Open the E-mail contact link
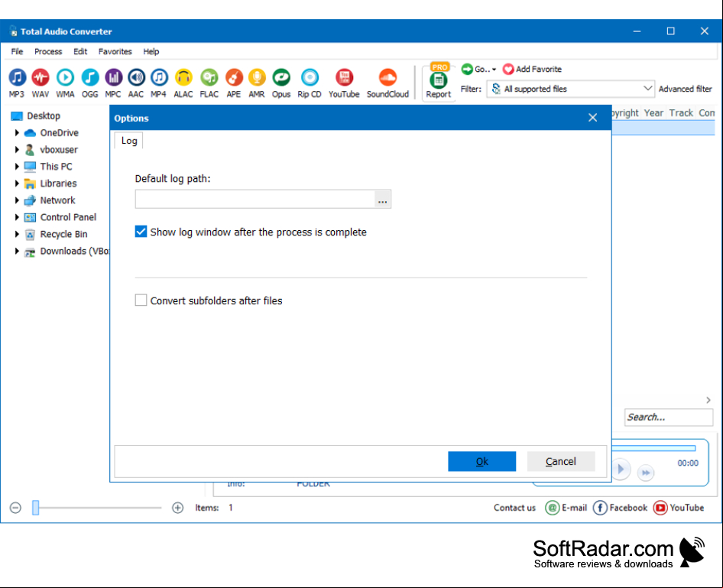 [x=566, y=508]
